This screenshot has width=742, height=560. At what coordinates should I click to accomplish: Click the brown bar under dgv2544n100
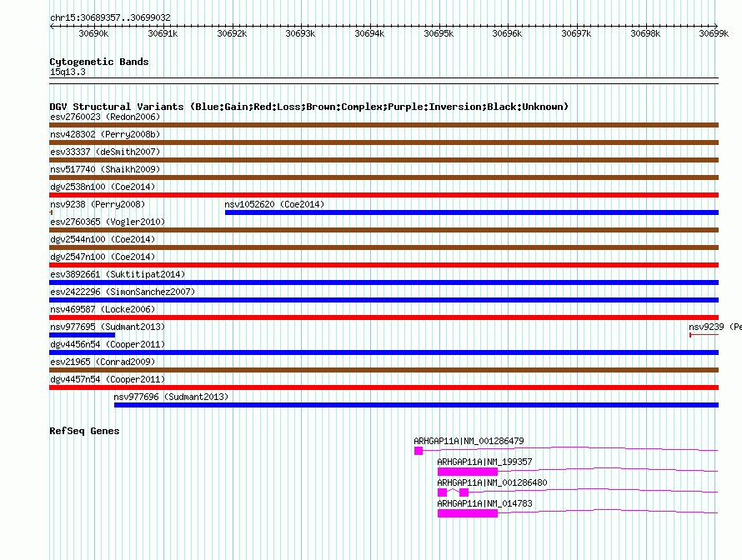pos(384,247)
